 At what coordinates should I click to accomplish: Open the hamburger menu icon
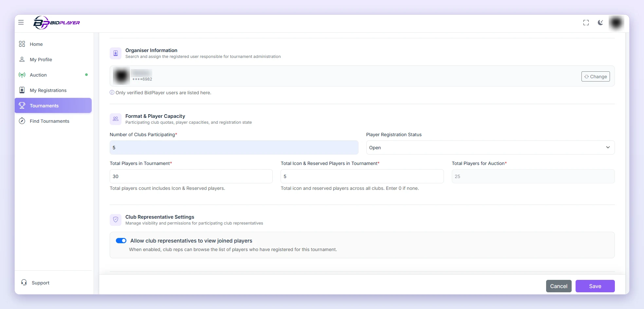21,22
